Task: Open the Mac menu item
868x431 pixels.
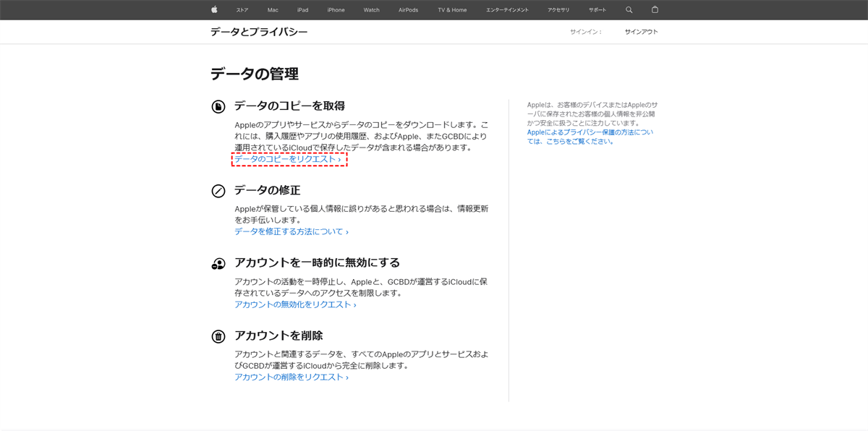Action: [273, 10]
